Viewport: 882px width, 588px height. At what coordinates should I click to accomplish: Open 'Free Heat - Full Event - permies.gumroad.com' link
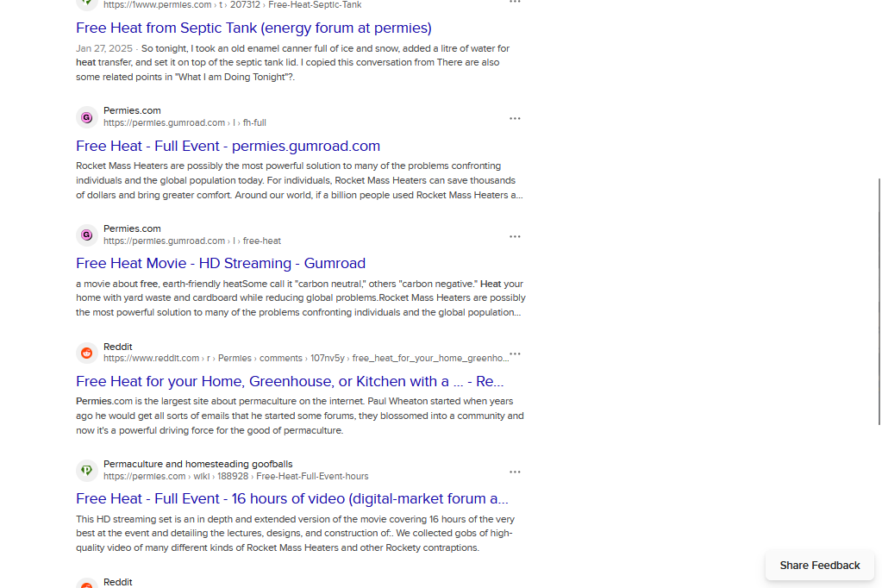coord(228,146)
